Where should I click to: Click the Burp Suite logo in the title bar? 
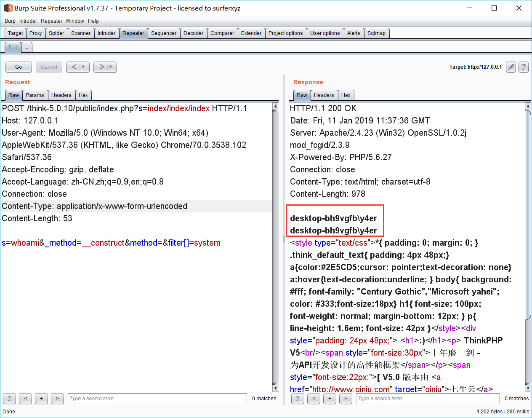[8, 8]
